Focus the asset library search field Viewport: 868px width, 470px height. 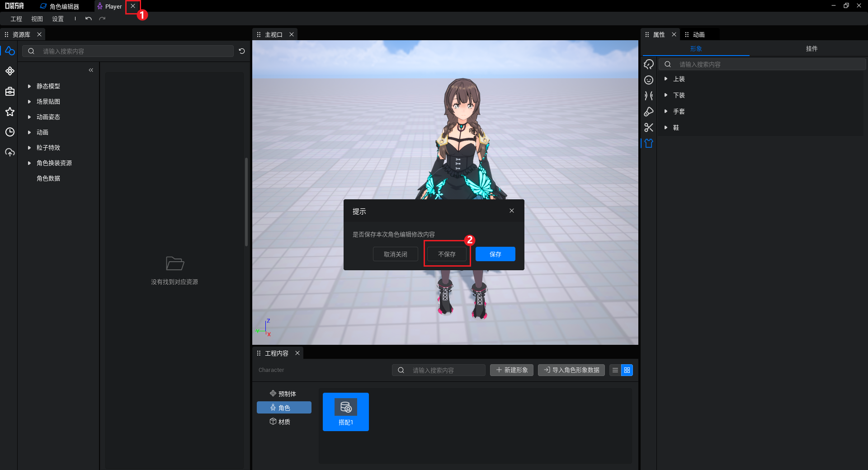click(128, 51)
